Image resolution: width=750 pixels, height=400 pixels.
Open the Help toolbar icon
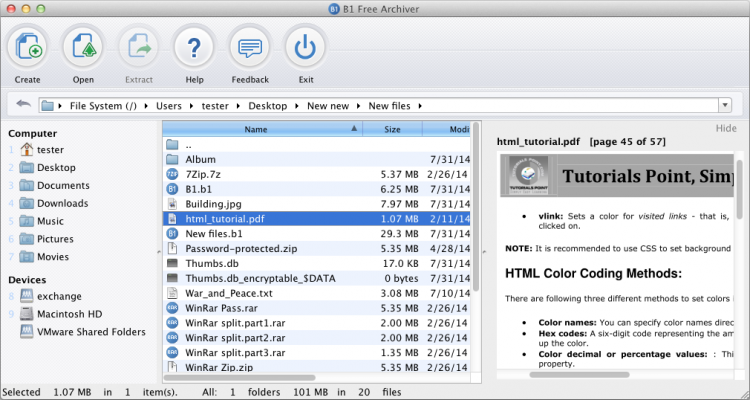pyautogui.click(x=194, y=46)
